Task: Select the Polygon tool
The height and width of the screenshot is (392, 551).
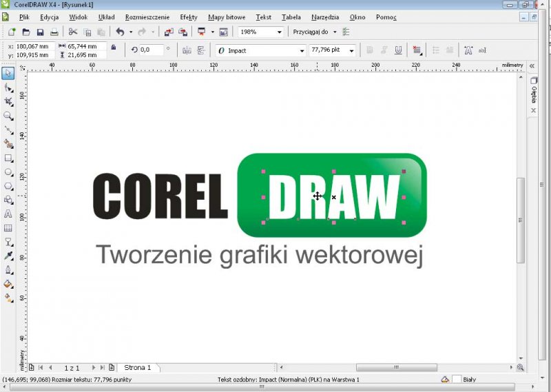Action: click(x=8, y=186)
